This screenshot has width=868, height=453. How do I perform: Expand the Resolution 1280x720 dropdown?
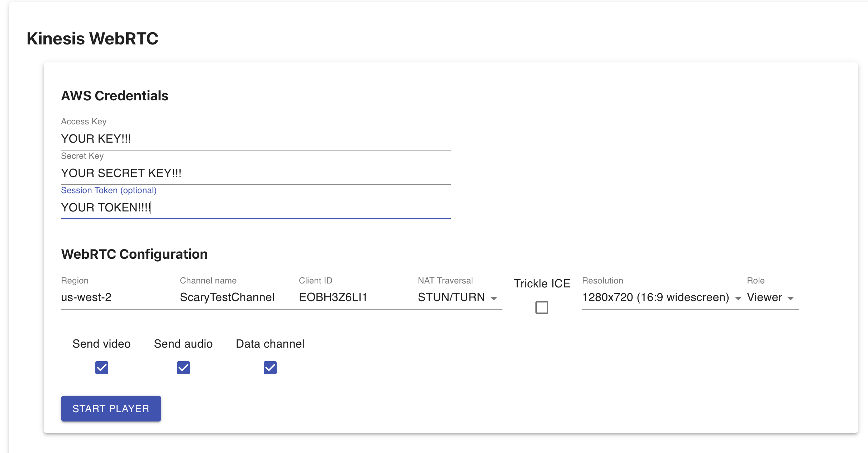[x=656, y=297]
